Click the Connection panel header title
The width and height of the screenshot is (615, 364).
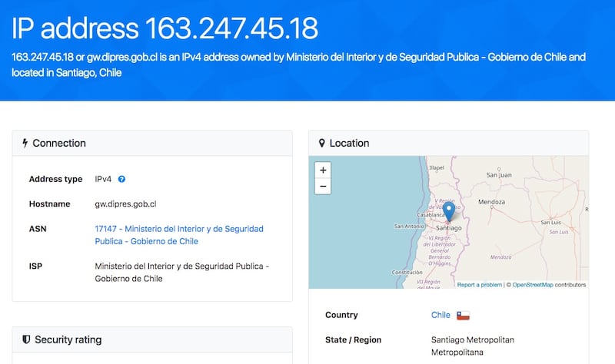(x=59, y=143)
